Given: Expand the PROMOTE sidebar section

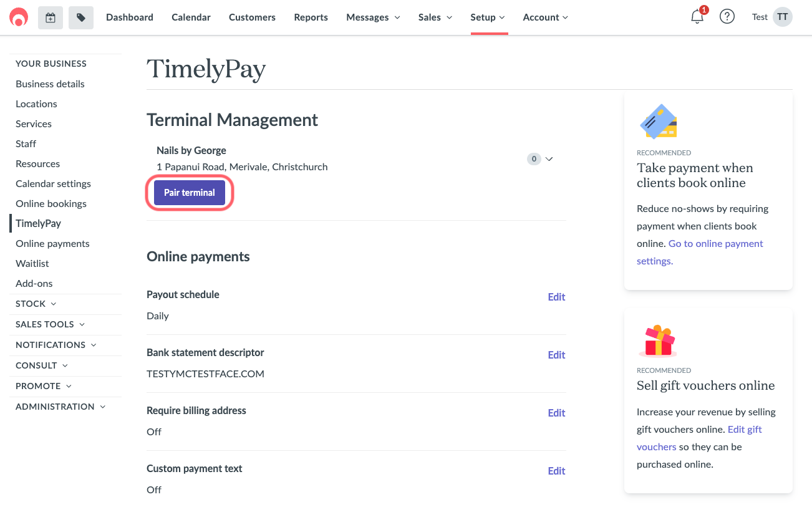Looking at the screenshot, I should [44, 386].
